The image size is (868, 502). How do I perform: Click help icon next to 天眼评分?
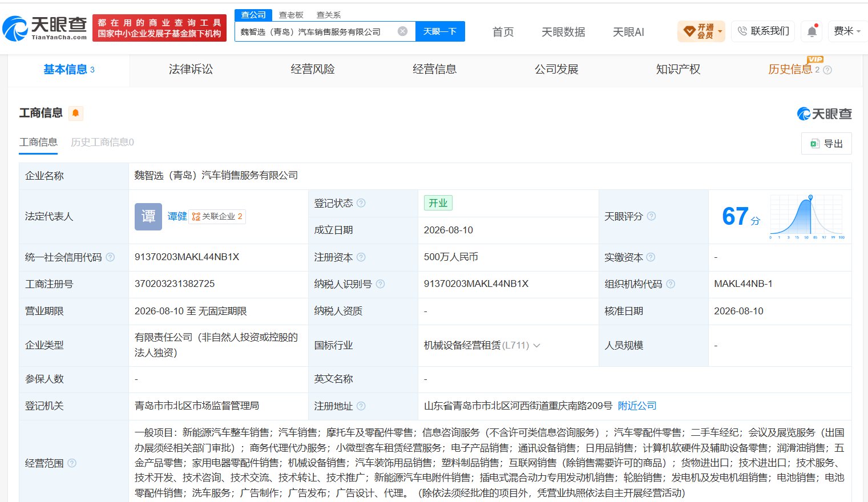(x=651, y=216)
